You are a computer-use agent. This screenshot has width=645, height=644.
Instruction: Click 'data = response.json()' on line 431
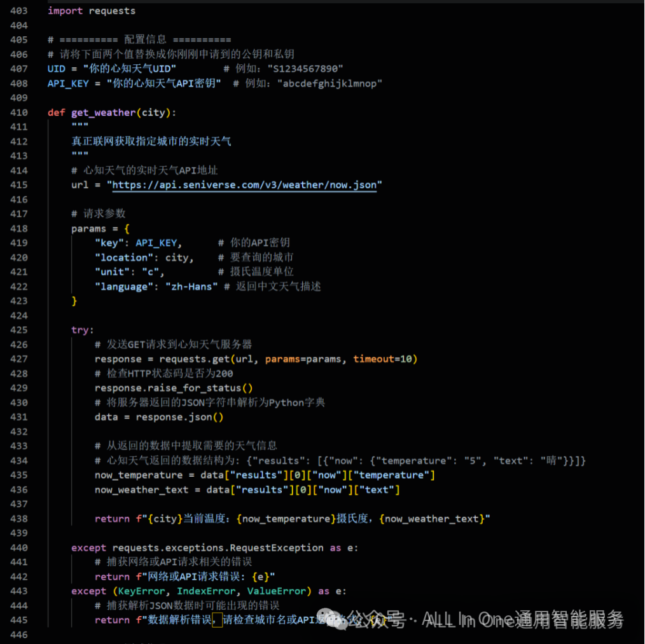[x=159, y=417]
